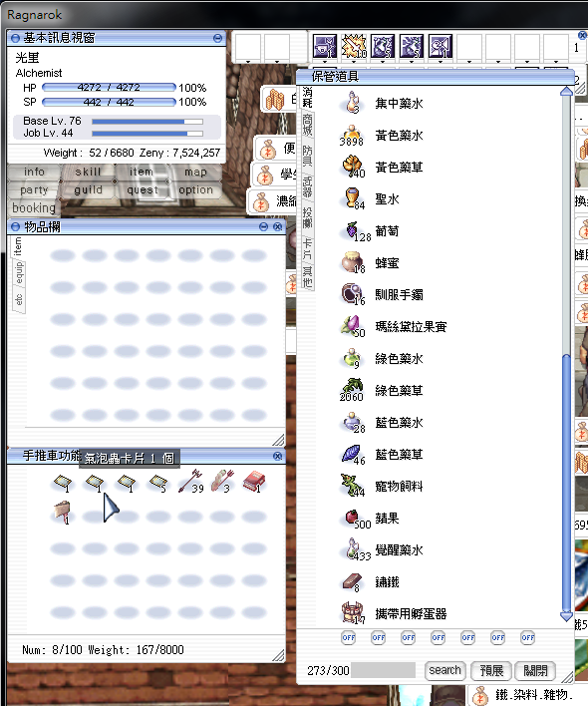Click the search button in storage
Screen dimensions: 588x706
pos(444,670)
